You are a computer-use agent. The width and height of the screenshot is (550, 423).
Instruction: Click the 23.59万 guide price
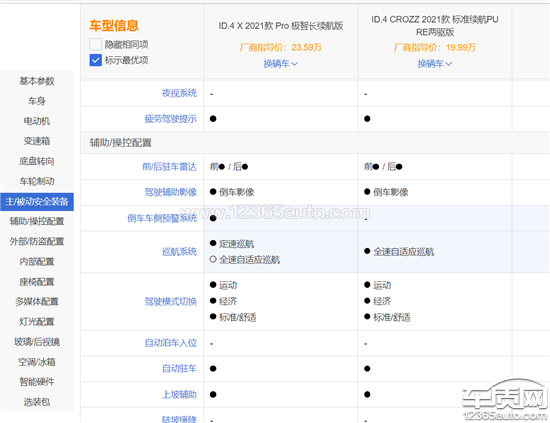(x=306, y=47)
